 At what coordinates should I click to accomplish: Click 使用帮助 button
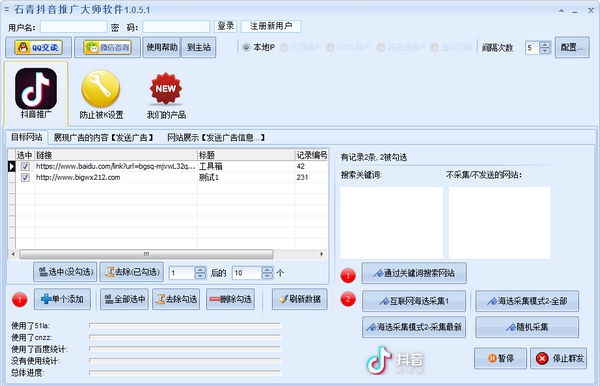tap(161, 47)
